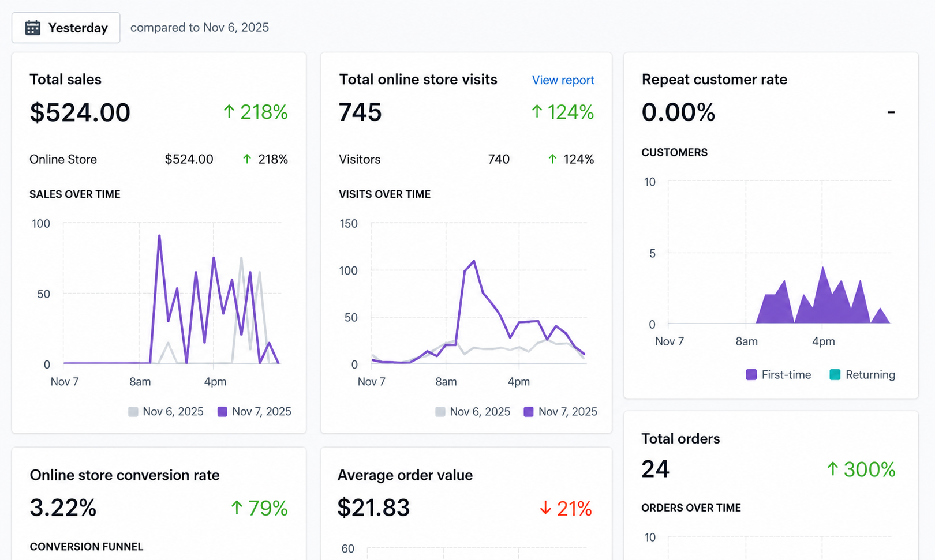Screen dimensions: 935x560
Task: Click the Total online store visits title
Action: [418, 80]
